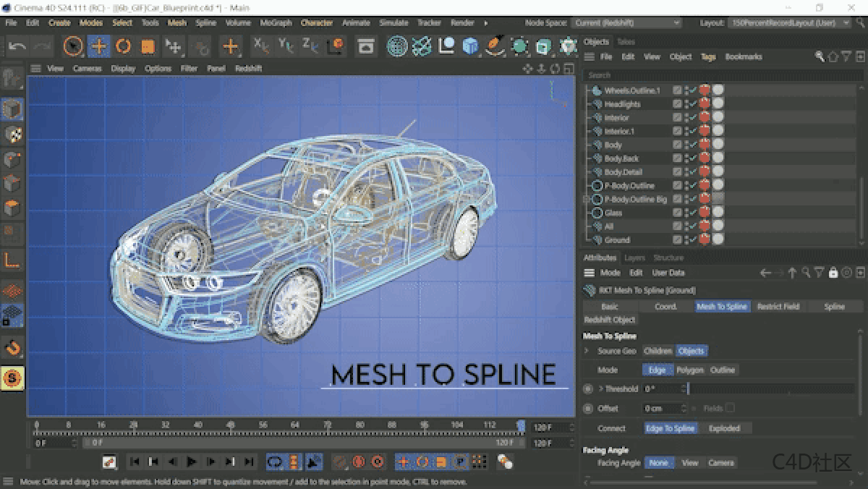
Task: Click the Redshift material icon on RKT Mesh To Spline
Action: pos(587,289)
